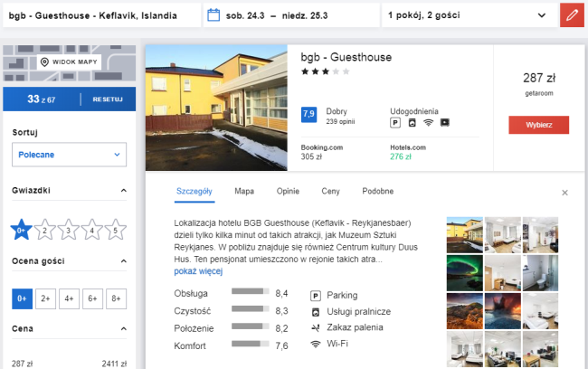This screenshot has width=588, height=369.
Task: Click the parking amenity icon under Udogodnienia
Action: (x=395, y=123)
